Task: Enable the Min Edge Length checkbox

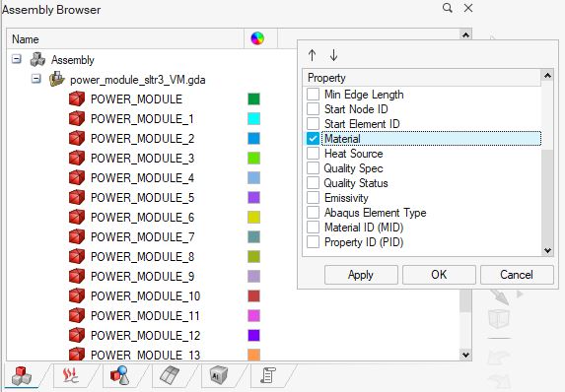Action: pos(313,94)
